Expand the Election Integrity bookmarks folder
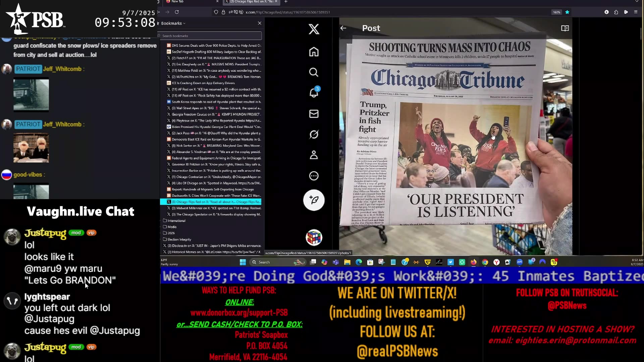Screen dimensions: 644x362 click(179, 239)
